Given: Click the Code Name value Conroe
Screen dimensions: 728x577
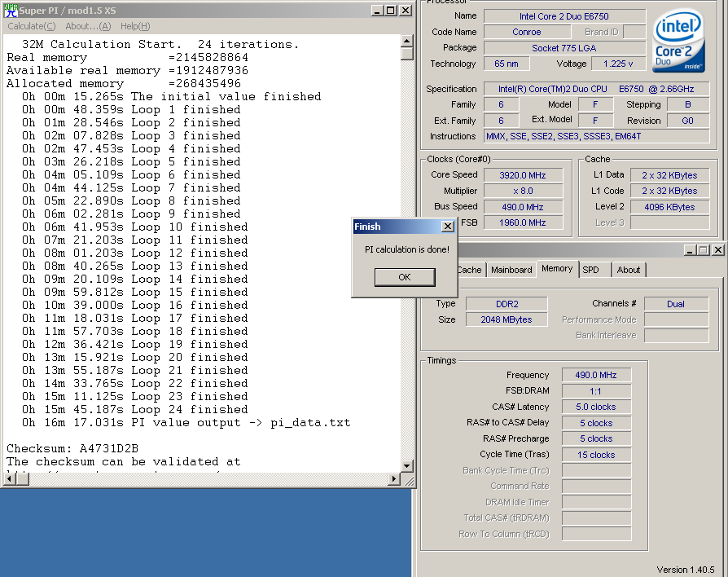Looking at the screenshot, I should pyautogui.click(x=527, y=32).
